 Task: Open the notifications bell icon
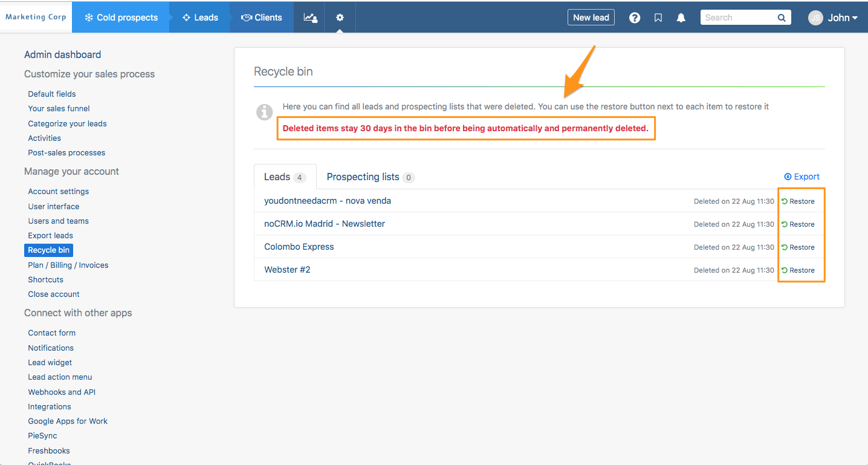pos(681,18)
